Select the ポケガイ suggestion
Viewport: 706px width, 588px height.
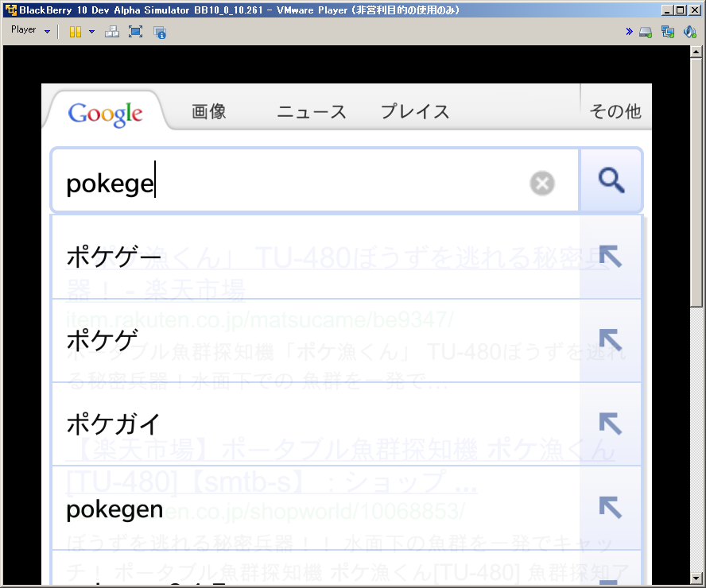[315, 424]
